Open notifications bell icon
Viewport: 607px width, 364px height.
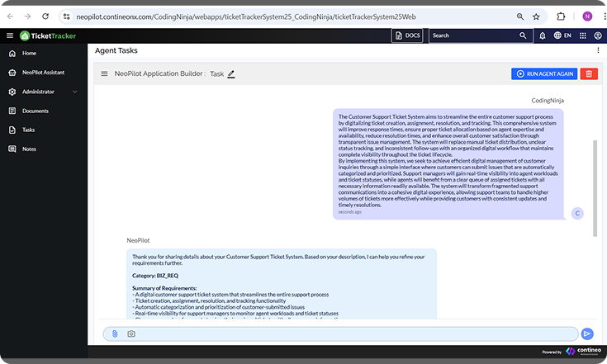pyautogui.click(x=543, y=35)
